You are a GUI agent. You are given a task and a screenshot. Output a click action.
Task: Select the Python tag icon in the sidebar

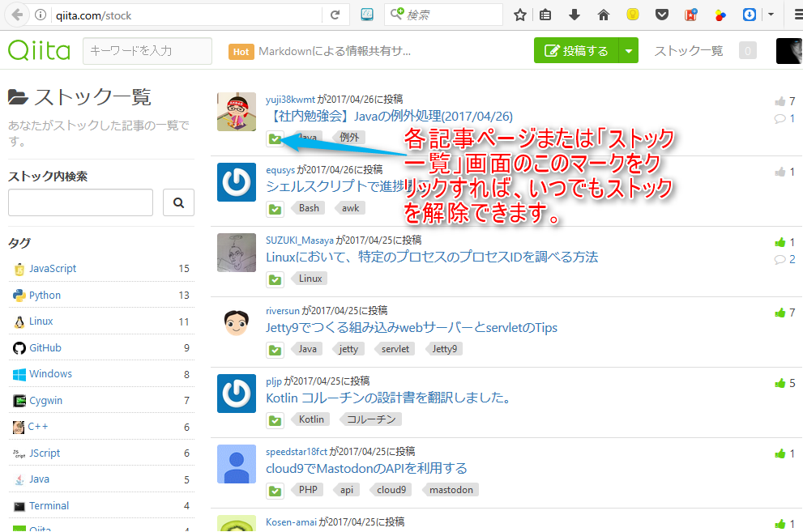19,295
